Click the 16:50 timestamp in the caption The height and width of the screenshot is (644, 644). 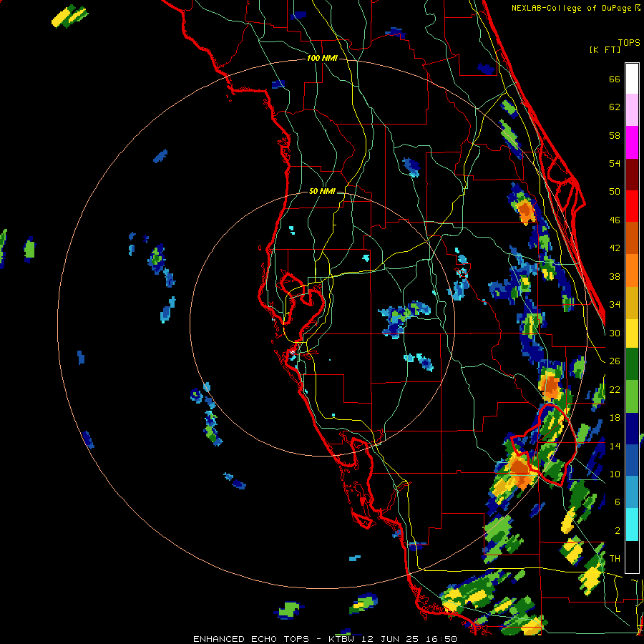pos(441,639)
